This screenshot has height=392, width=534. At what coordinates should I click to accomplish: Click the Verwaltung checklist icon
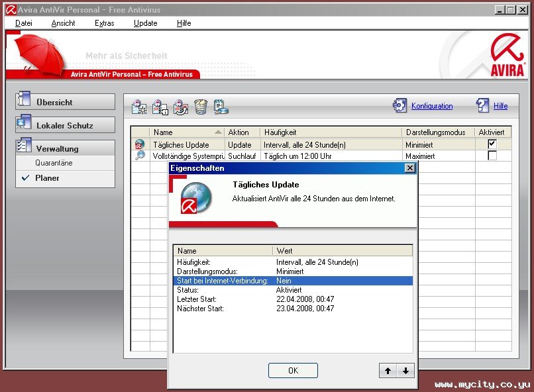[x=23, y=145]
